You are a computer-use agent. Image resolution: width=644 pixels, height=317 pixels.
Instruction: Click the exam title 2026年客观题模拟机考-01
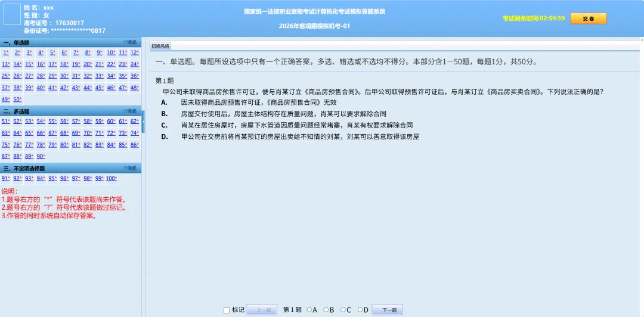click(314, 26)
